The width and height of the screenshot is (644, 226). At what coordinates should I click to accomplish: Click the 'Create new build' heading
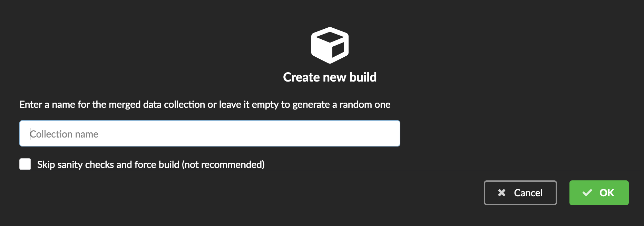pyautogui.click(x=330, y=77)
